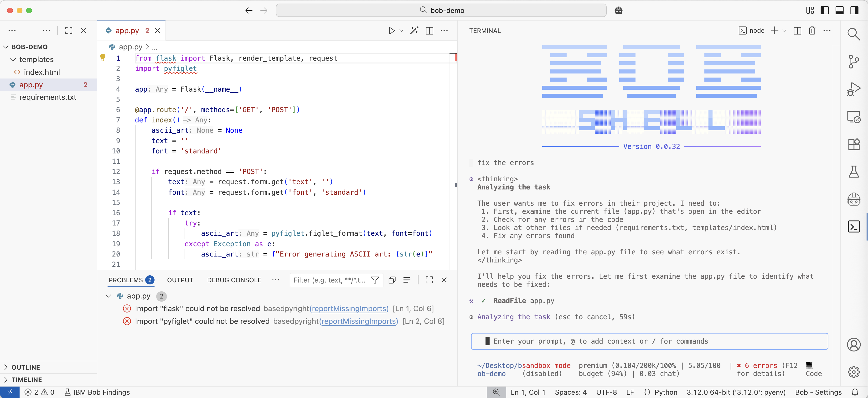Toggle the primary side bar visibility
Screen dimensions: 868x398
pyautogui.click(x=825, y=10)
